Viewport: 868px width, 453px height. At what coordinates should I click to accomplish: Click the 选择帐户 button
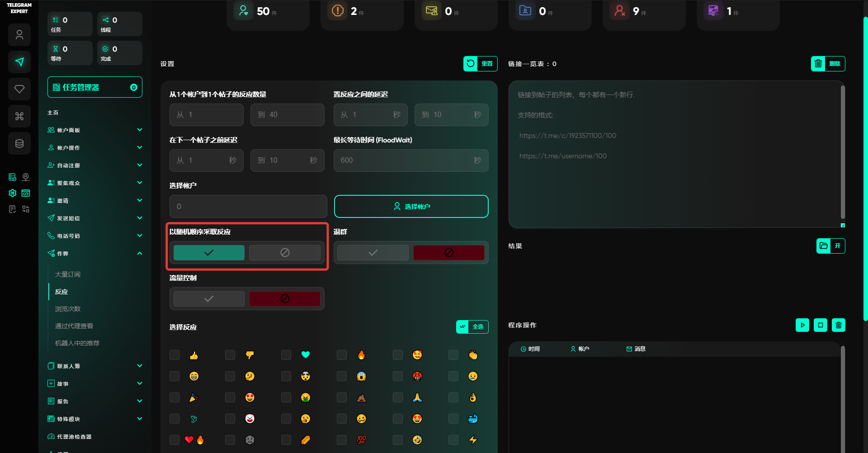tap(411, 207)
